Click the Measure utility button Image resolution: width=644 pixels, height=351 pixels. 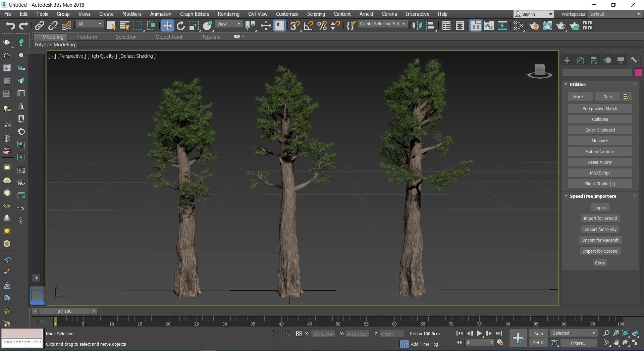click(600, 141)
